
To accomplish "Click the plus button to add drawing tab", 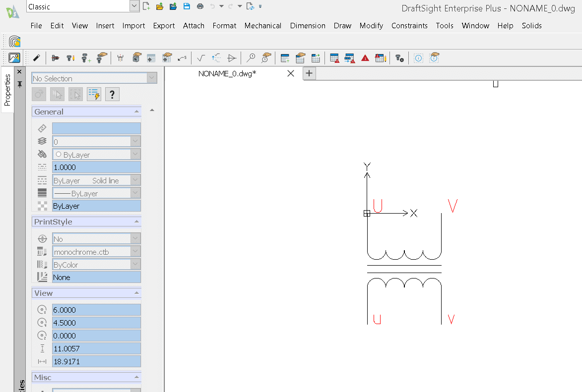I will click(309, 73).
